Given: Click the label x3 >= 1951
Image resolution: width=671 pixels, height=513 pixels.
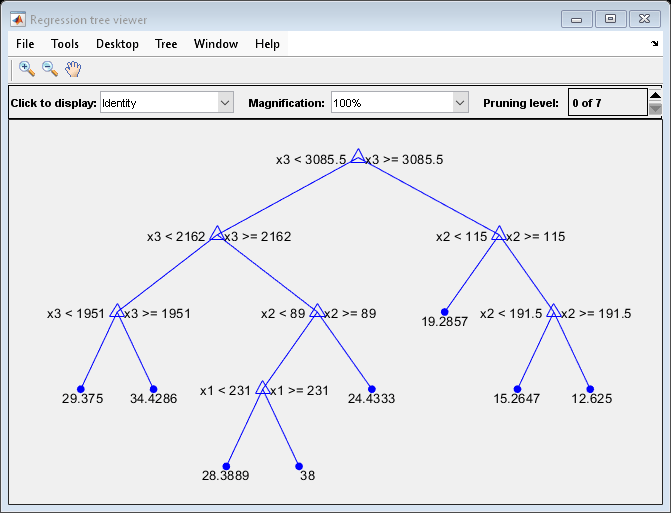Looking at the screenshot, I should tap(157, 314).
